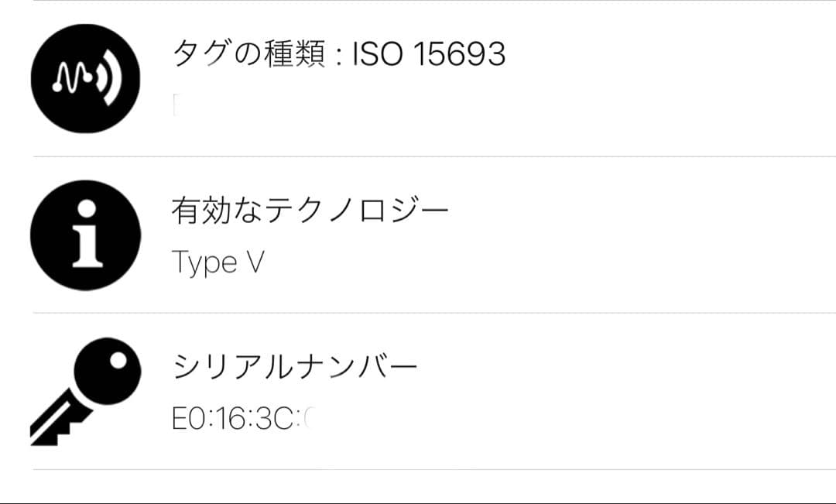
Task: Tap the Type V technology value
Action: (218, 263)
